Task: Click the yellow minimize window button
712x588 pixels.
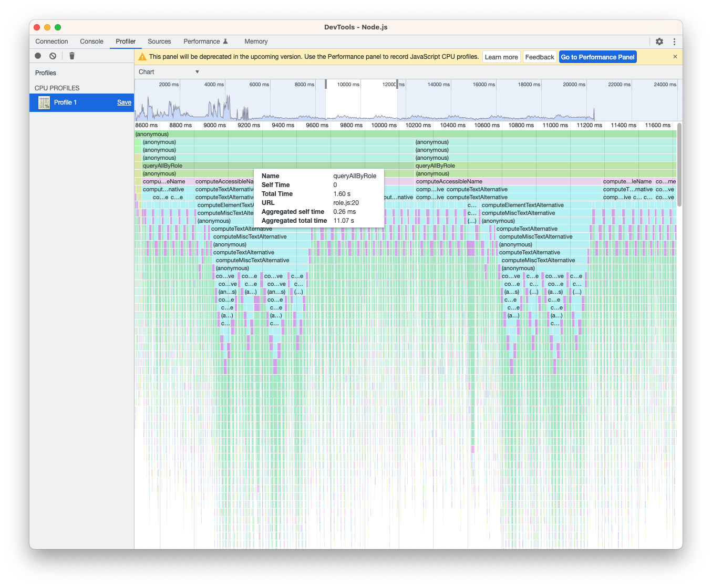Action: 47,27
